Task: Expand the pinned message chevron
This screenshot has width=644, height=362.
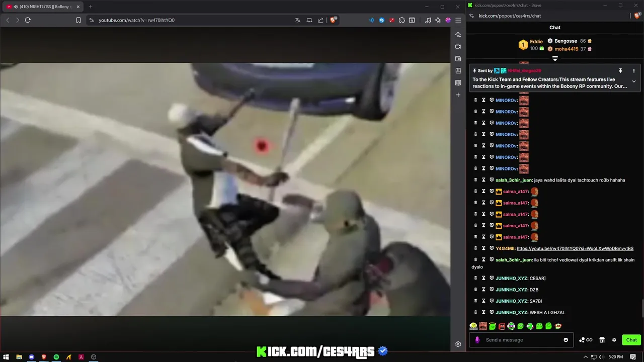Action: [633, 81]
